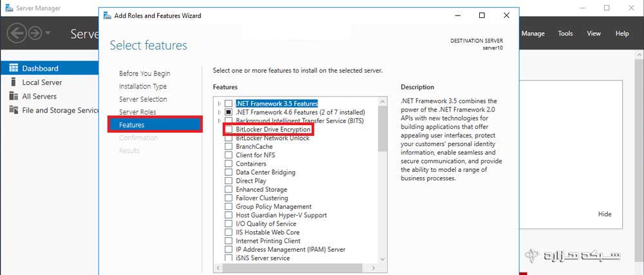
Task: Close the Add Roles and Features Wizard
Action: (506, 15)
